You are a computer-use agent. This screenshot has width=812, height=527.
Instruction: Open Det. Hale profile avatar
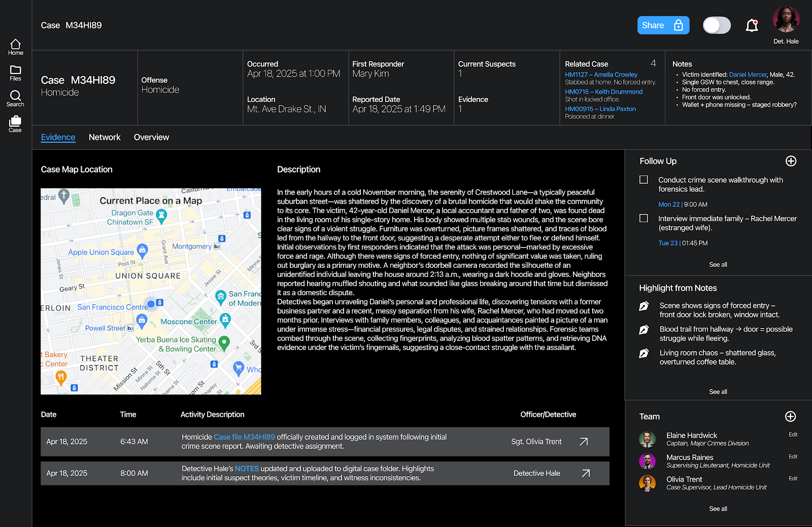click(x=786, y=20)
